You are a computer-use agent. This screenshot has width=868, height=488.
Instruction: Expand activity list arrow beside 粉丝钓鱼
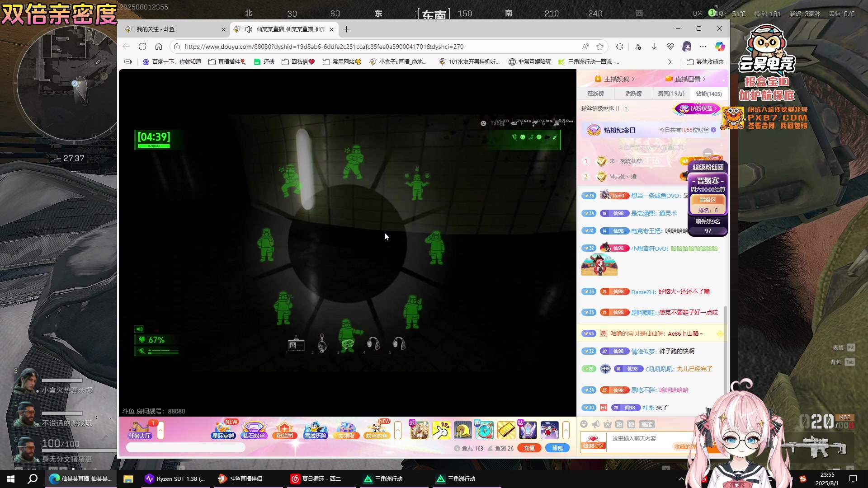point(398,430)
